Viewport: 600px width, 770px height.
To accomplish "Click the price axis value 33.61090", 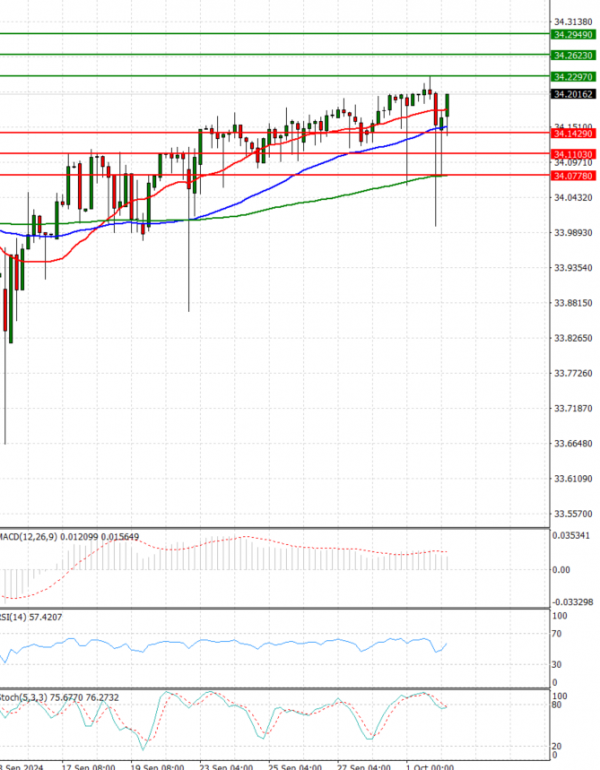I will click(573, 479).
